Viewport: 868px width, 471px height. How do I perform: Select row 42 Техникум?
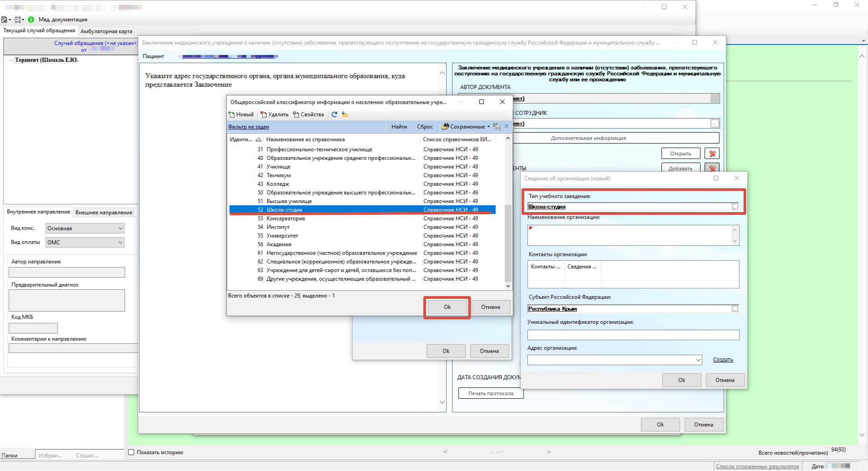point(362,175)
